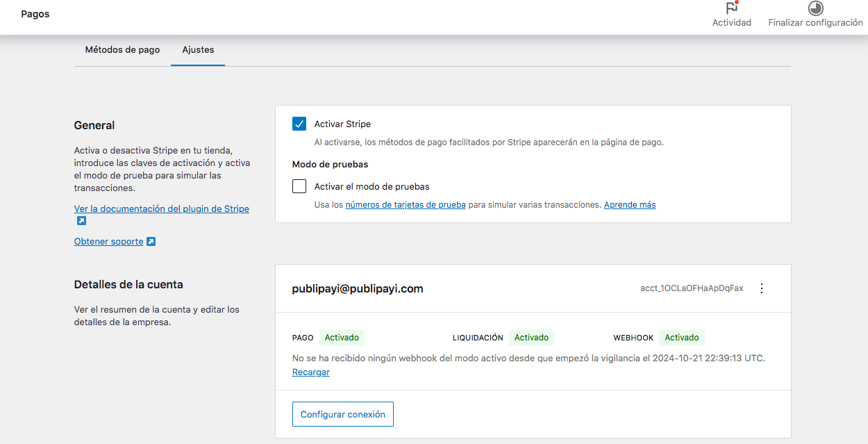Screen dimensions: 868x444
Task: Click account ID acct_1OCLaOFHaApDqFax
Action: coord(692,288)
